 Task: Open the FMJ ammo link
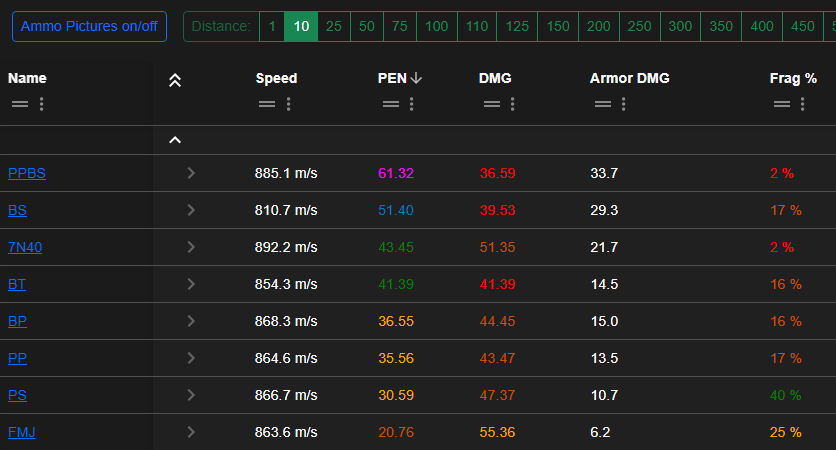pos(22,432)
